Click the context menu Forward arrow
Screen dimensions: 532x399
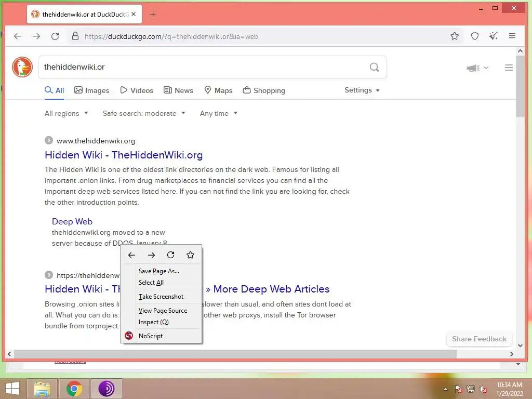click(151, 255)
